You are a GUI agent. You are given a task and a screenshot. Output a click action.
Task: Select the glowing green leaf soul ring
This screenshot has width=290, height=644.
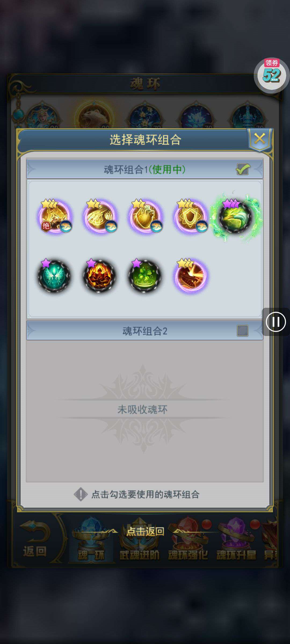[x=236, y=217]
